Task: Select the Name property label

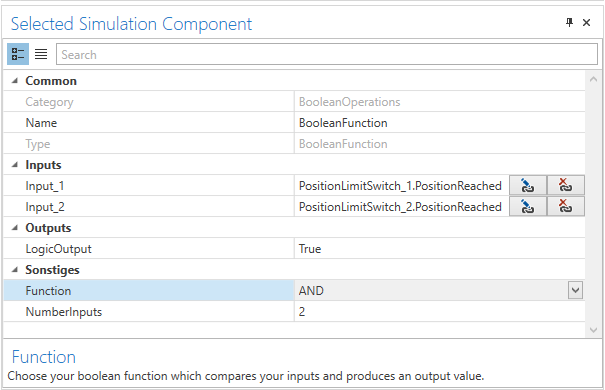Action: point(41,123)
